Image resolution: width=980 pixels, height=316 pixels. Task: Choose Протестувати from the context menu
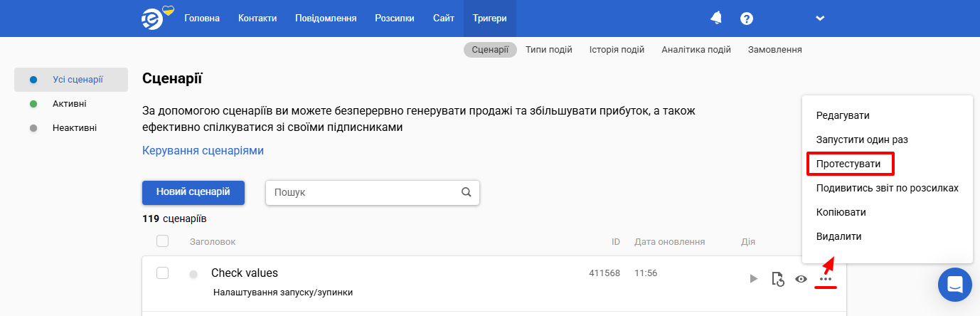pos(848,164)
